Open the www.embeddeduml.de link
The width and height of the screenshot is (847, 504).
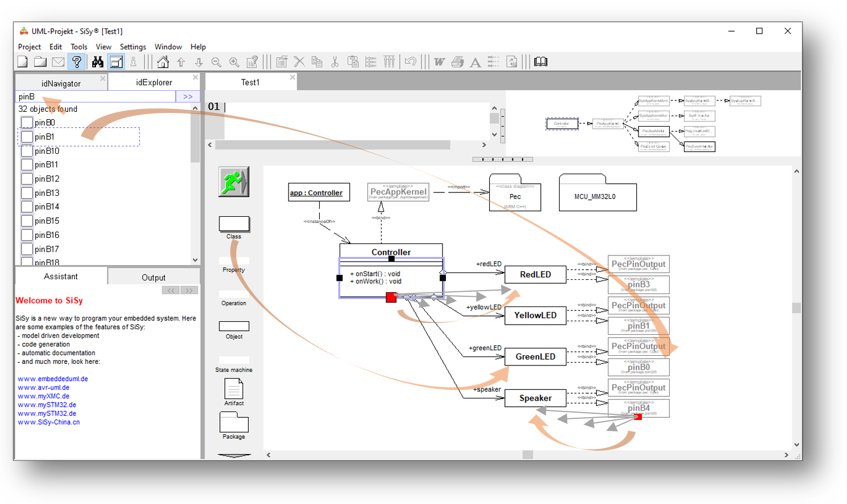[x=53, y=379]
